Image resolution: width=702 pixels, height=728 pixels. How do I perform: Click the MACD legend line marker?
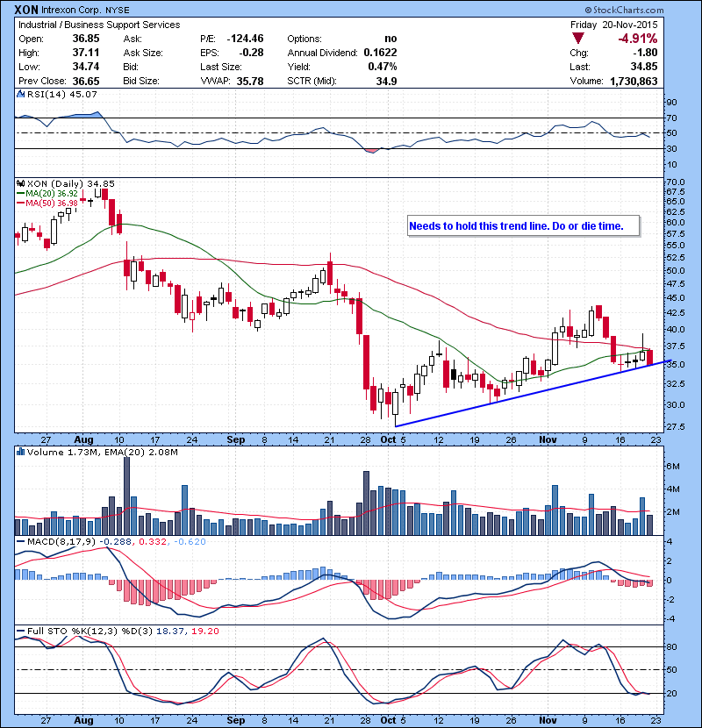click(x=20, y=542)
